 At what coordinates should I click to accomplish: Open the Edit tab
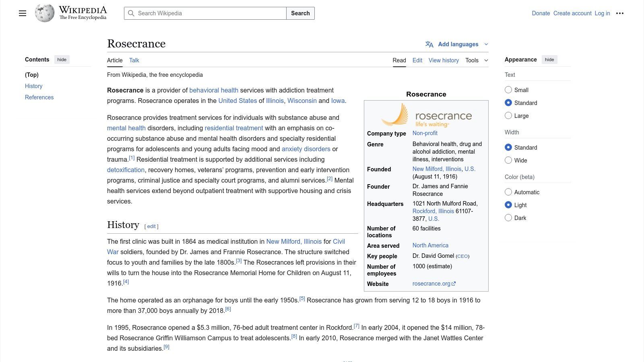click(x=417, y=60)
